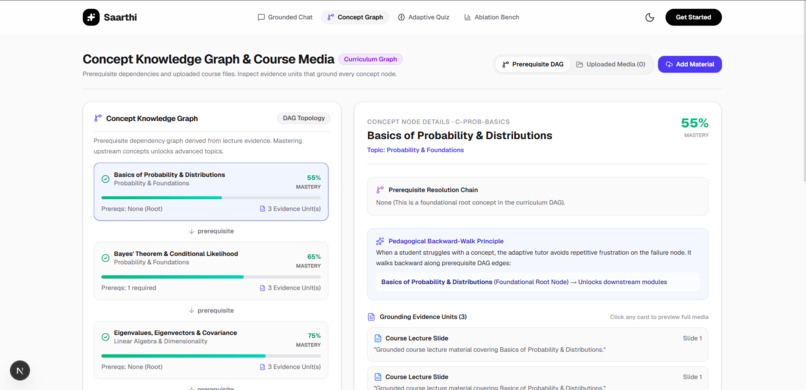Select the Basics of Probability & Distributions card
The image size is (806, 390).
(x=211, y=192)
